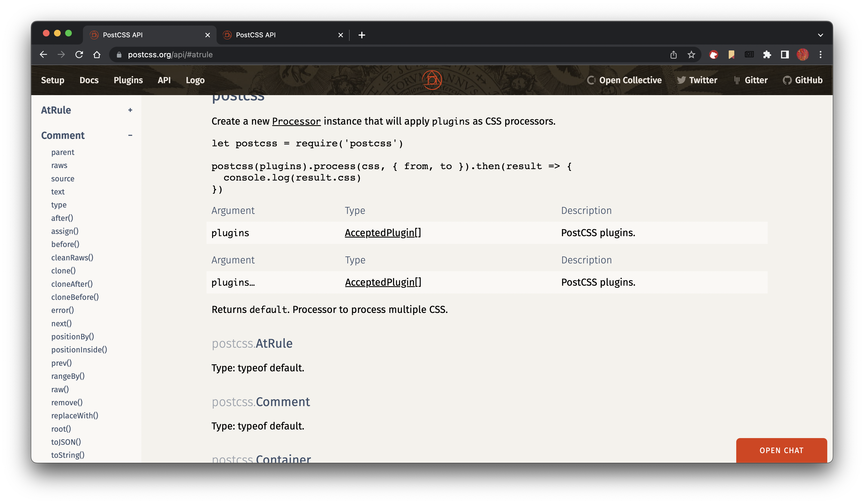Select clone() in sidebar list
864x504 pixels.
[x=63, y=271]
